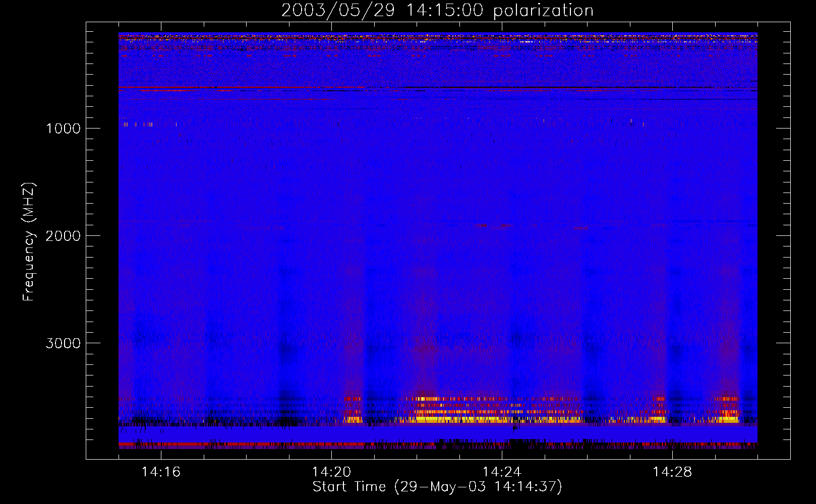Screen dimensions: 816x504
Task: Click the '14:20' time tick label
Action: point(331,472)
